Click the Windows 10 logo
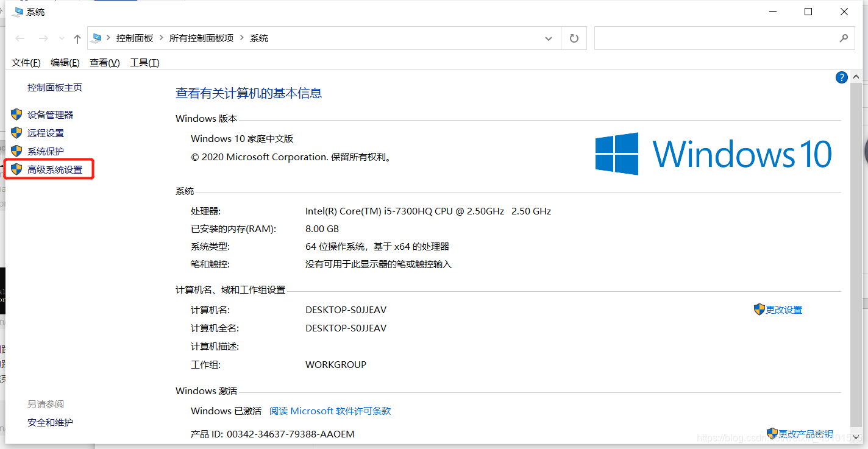The image size is (868, 449). tap(714, 154)
